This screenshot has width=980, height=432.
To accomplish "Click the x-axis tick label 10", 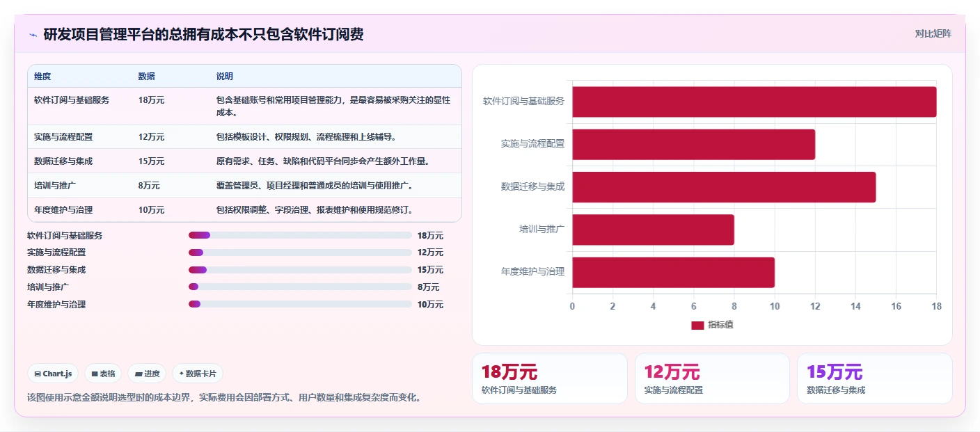I will click(775, 307).
